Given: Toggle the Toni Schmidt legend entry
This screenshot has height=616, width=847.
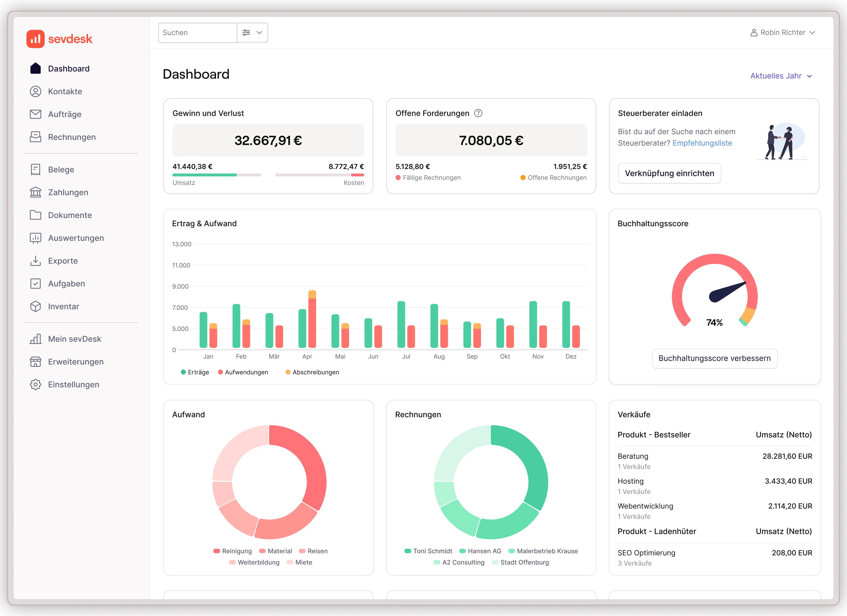Looking at the screenshot, I should 428,551.
